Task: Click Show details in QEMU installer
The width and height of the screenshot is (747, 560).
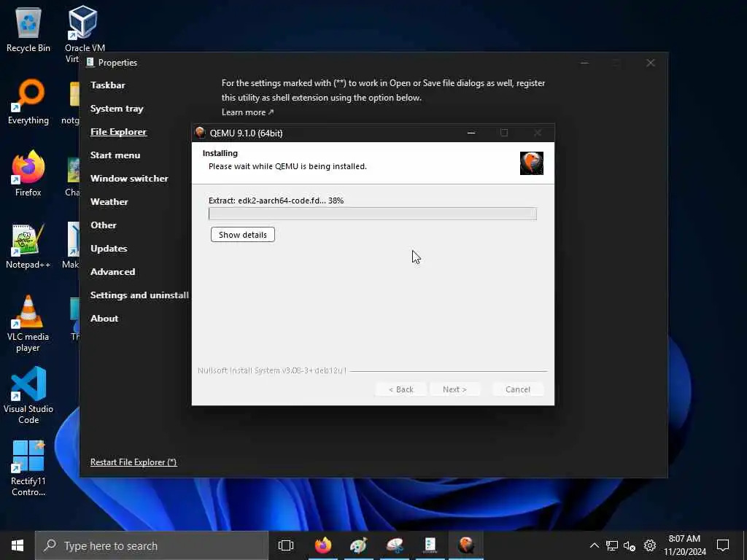Action: click(242, 235)
